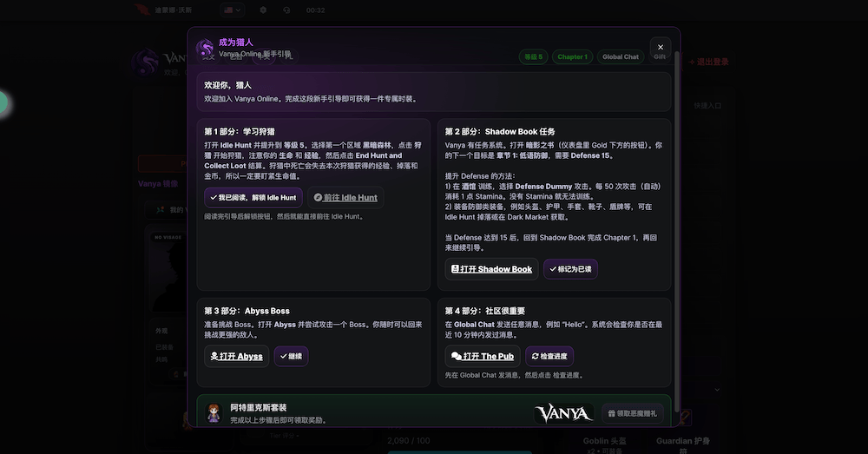Mark part 2 as read (标记为已读)
868x454 pixels.
coord(570,269)
